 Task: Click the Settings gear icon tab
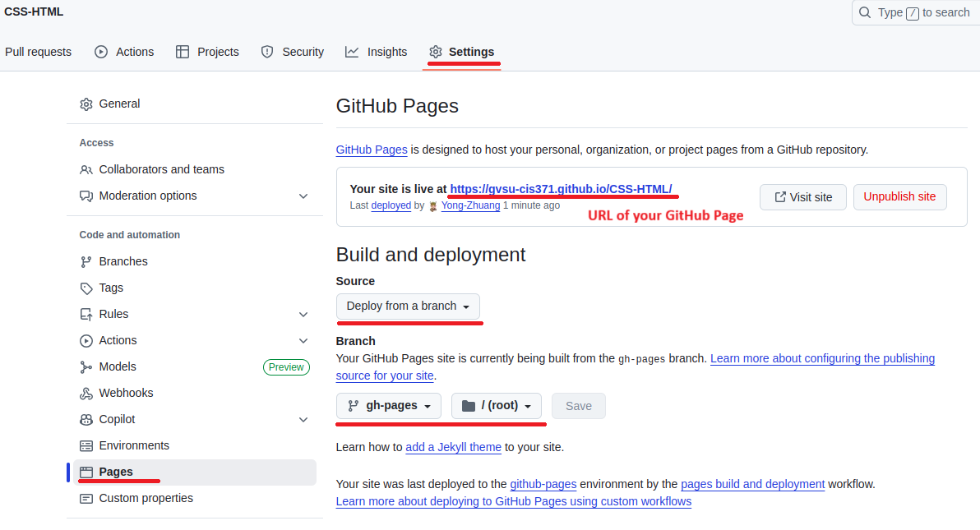tap(436, 52)
